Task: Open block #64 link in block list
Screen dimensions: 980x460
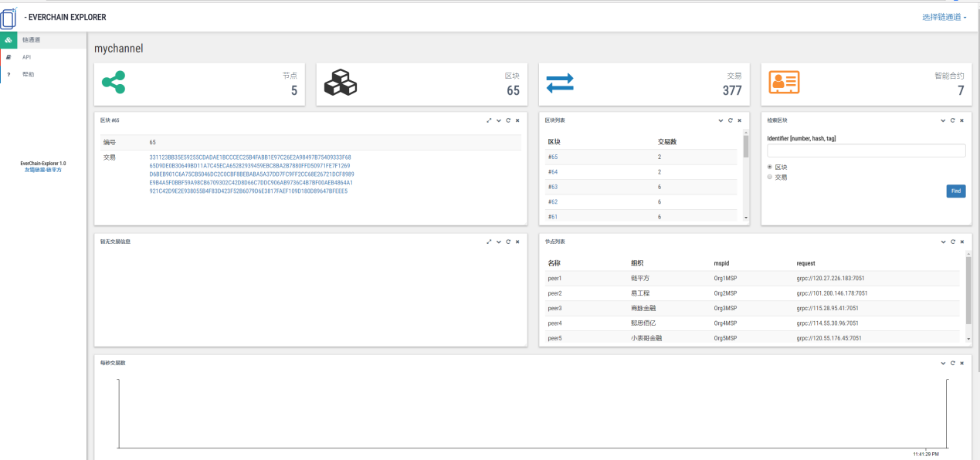Action: (x=553, y=172)
